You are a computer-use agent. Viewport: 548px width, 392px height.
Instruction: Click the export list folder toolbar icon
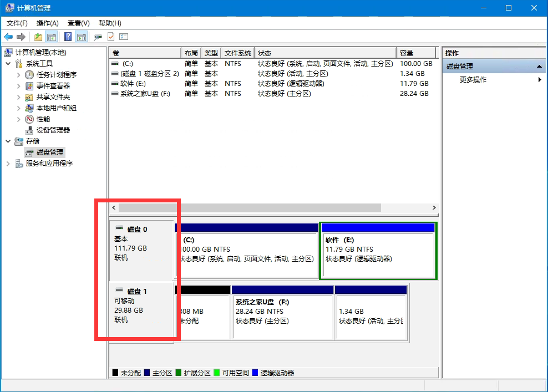point(37,37)
